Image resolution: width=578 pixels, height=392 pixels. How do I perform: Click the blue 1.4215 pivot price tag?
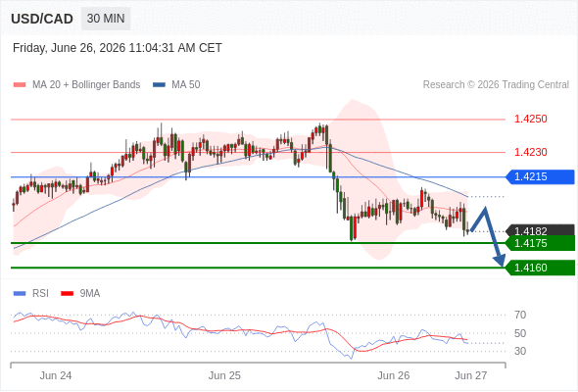pyautogui.click(x=540, y=177)
